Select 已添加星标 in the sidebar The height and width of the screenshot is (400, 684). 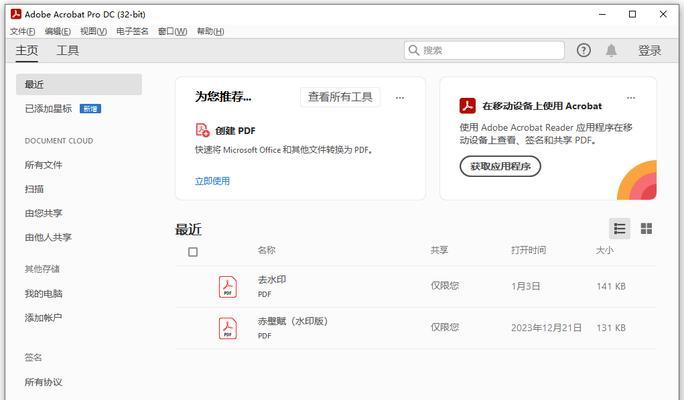[x=48, y=109]
